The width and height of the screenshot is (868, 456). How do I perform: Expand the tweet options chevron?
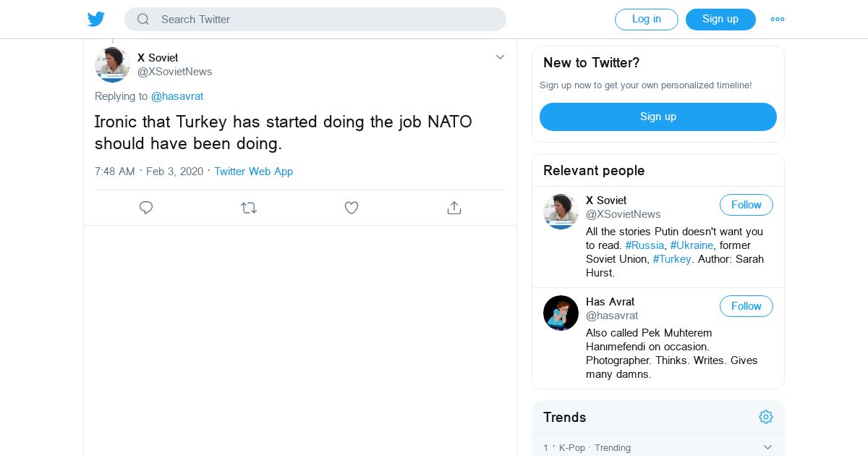tap(500, 57)
